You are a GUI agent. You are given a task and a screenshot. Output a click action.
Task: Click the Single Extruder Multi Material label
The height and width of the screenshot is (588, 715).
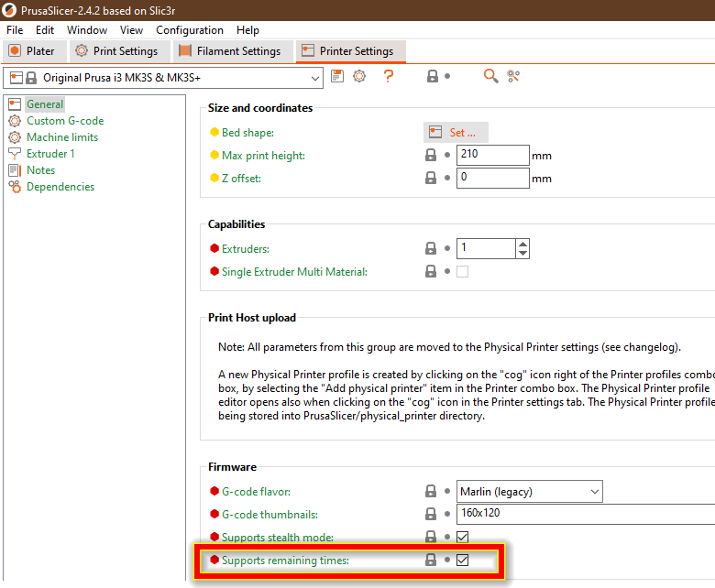click(294, 271)
